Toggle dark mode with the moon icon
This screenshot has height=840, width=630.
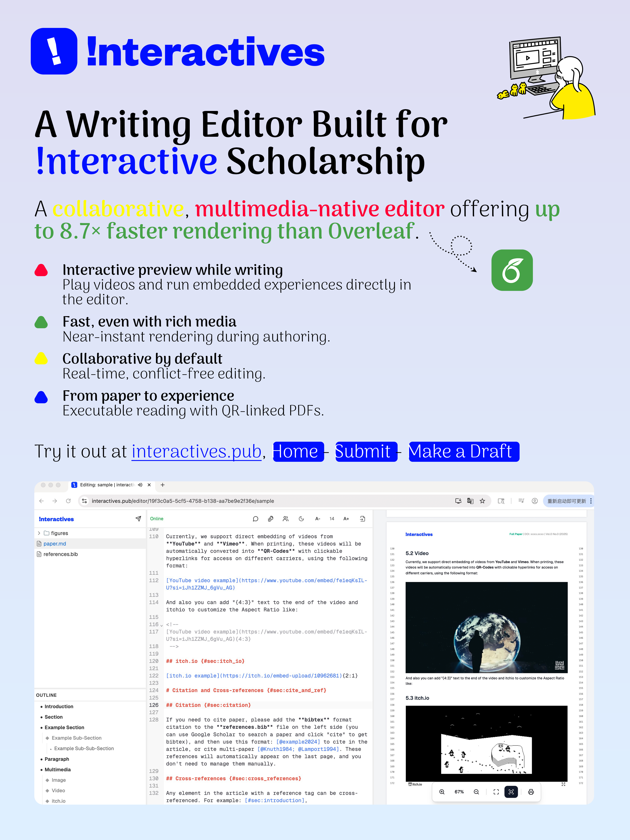coord(301,519)
